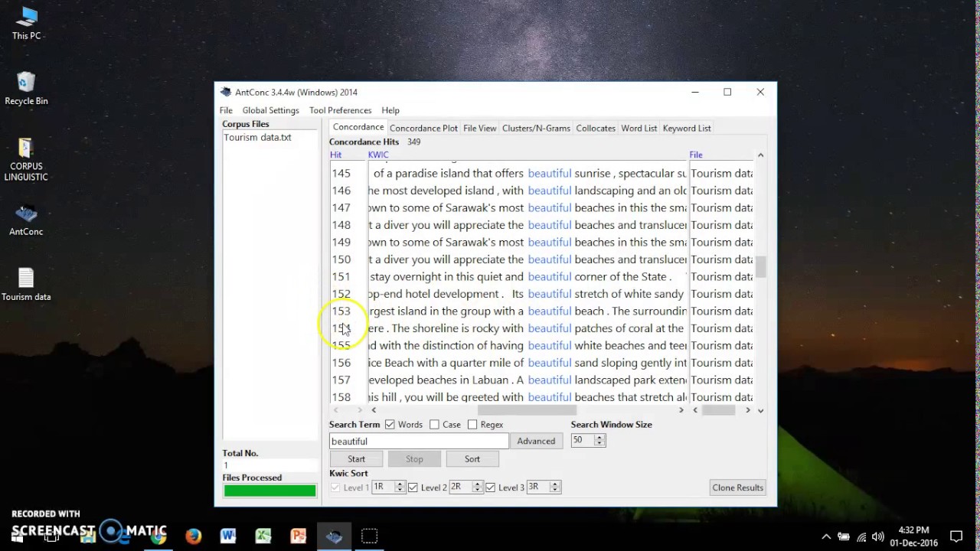This screenshot has width=980, height=551.
Task: Open the volume tray icon
Action: pyautogui.click(x=878, y=536)
